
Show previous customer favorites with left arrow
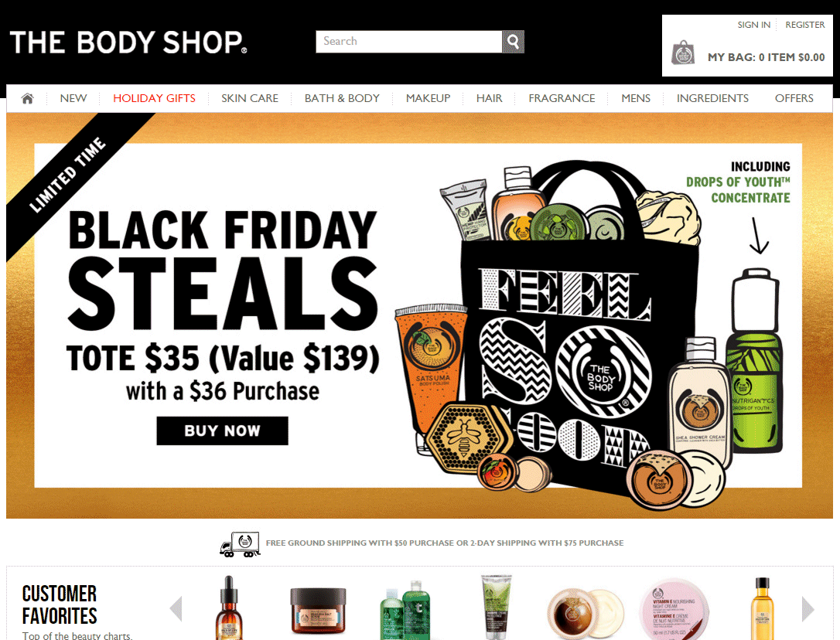coord(176,609)
